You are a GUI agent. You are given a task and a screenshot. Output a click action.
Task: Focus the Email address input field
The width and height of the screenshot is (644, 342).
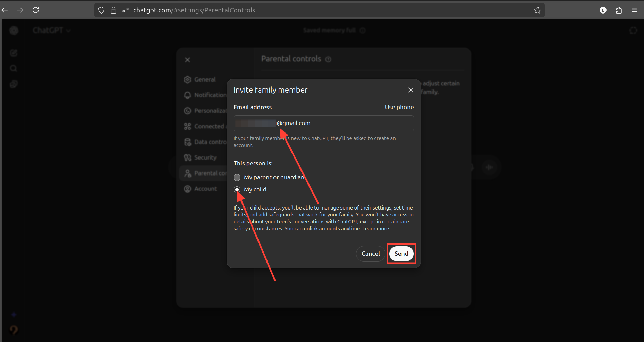click(324, 123)
